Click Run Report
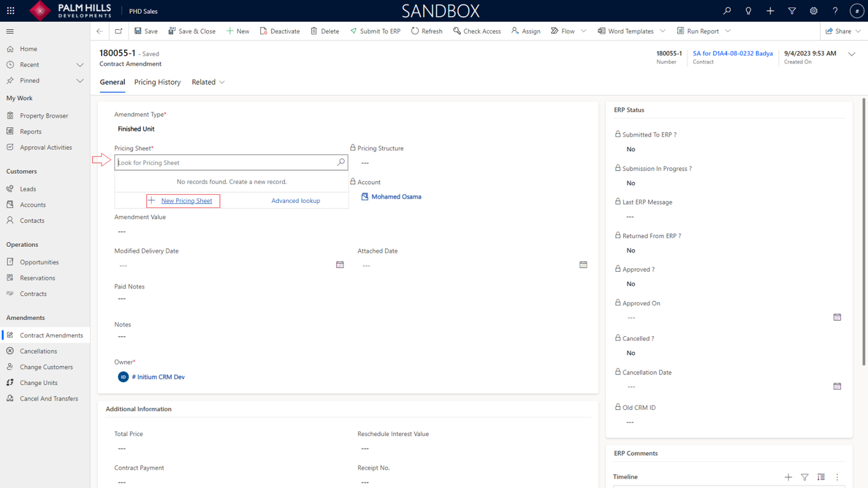Screen dimensions: 868x488 pos(698,31)
